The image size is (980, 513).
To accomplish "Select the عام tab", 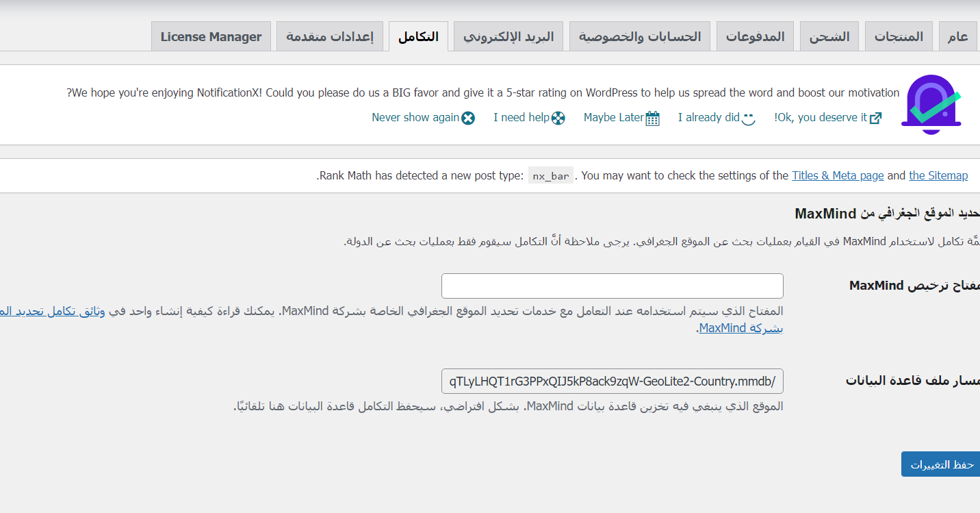I will pyautogui.click(x=958, y=36).
